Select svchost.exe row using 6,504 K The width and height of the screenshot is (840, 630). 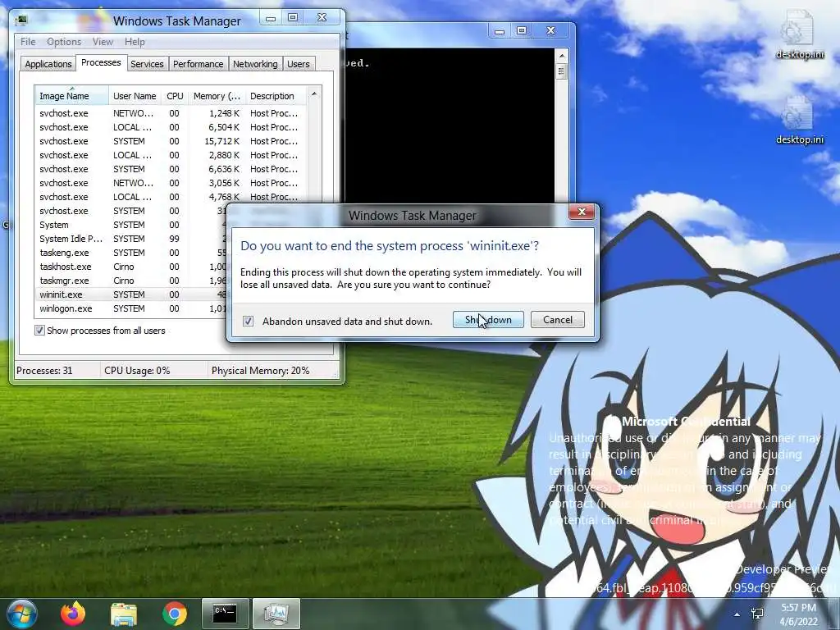[x=171, y=127]
